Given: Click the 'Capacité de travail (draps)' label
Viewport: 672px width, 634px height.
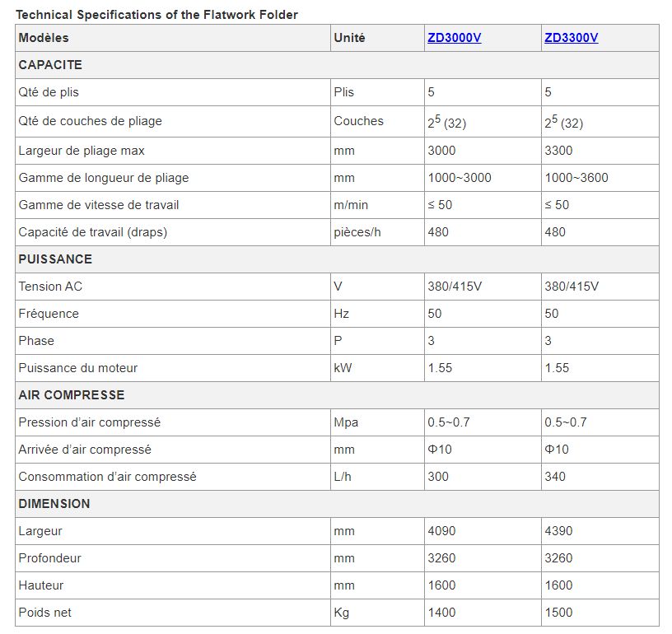Looking at the screenshot, I should (x=92, y=232).
